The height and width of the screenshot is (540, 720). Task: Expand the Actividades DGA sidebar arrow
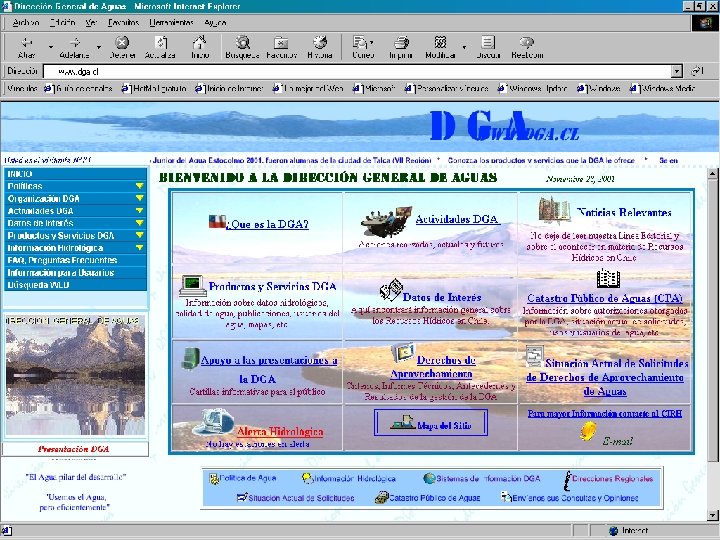140,211
